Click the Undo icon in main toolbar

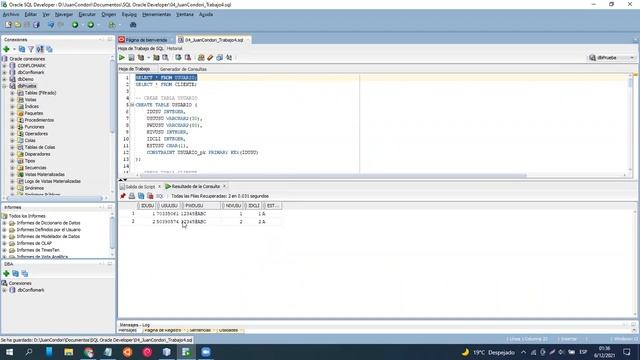pyautogui.click(x=51, y=25)
